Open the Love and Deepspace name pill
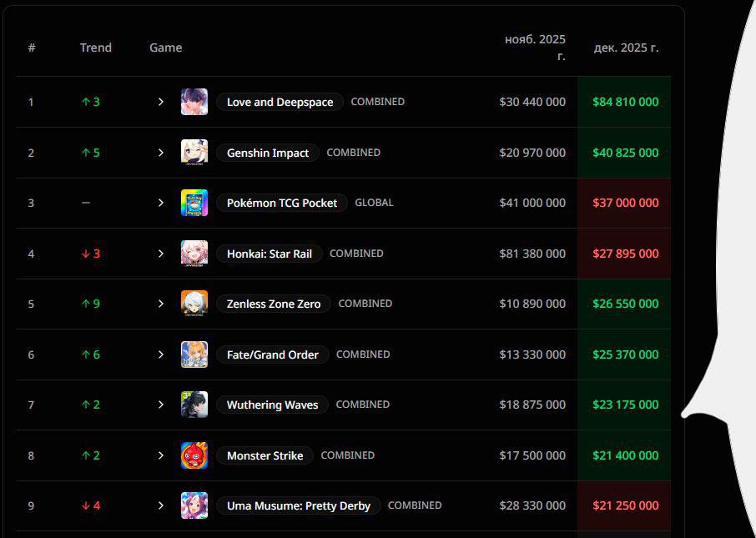Image resolution: width=756 pixels, height=538 pixels. tap(280, 102)
